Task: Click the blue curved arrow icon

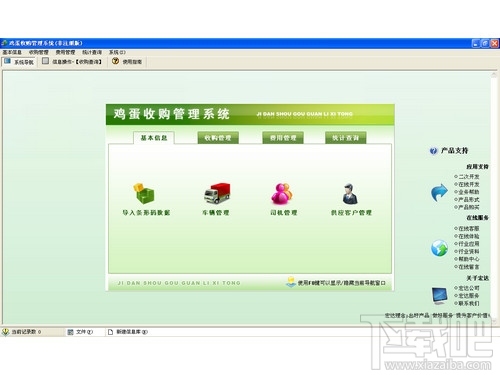Action: pos(439,192)
